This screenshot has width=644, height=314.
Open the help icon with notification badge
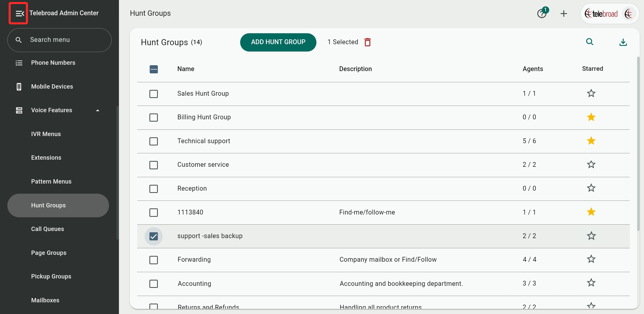[542, 13]
